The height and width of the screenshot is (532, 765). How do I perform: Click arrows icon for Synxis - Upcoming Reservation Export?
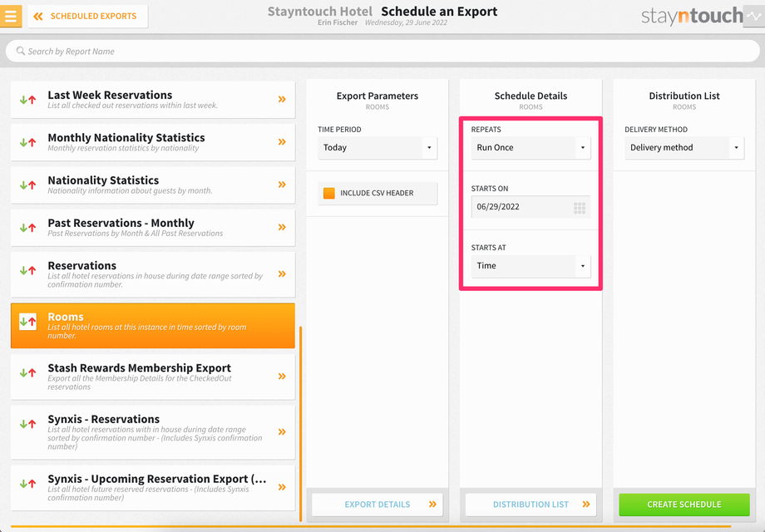click(27, 484)
